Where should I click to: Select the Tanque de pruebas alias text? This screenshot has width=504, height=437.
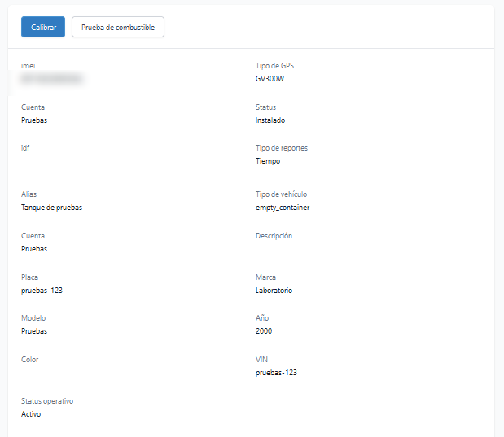pos(51,208)
